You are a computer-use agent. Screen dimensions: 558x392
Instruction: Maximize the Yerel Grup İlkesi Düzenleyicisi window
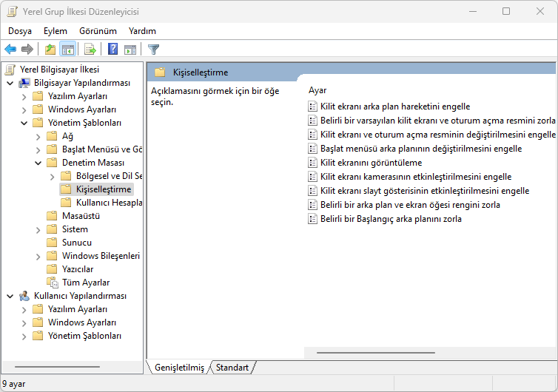coord(506,11)
